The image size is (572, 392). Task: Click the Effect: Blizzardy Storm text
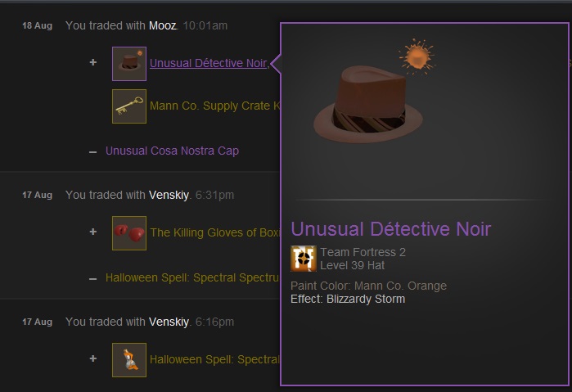pos(348,299)
